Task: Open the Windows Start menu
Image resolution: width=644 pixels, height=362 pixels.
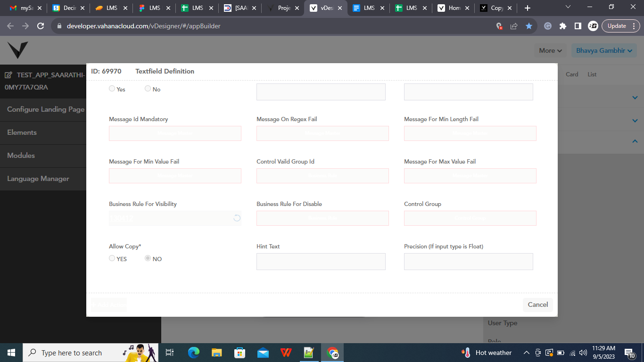Action: pyautogui.click(x=11, y=353)
